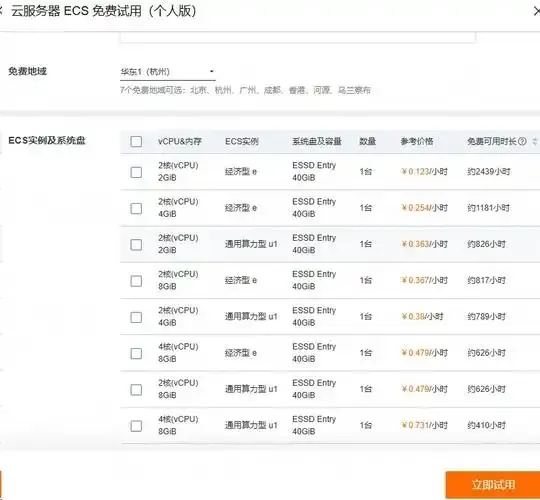Tick the select-all checkbox in table header

click(136, 141)
